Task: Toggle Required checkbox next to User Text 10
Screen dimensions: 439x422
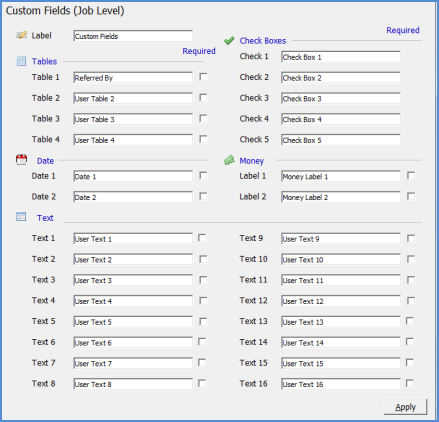Action: tap(411, 259)
